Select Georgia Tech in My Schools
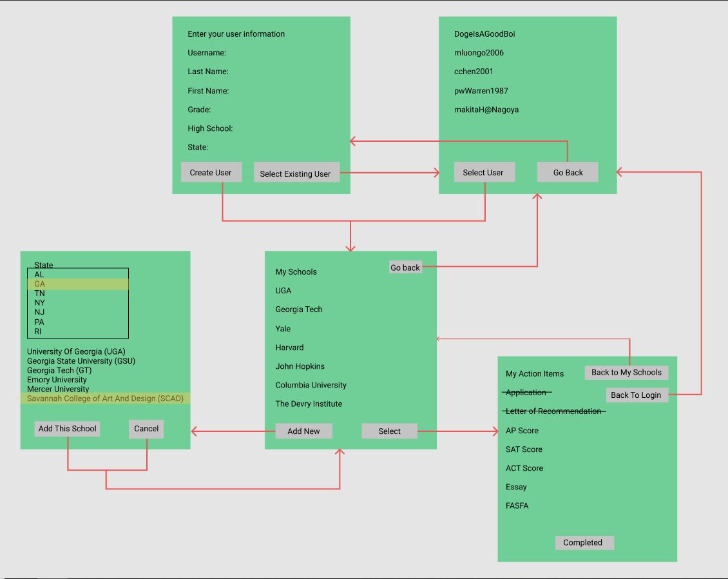 298,309
